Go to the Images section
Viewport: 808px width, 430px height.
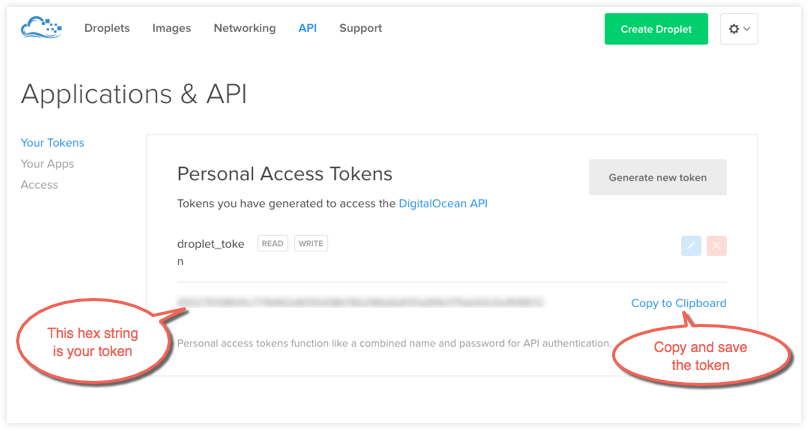tap(171, 28)
